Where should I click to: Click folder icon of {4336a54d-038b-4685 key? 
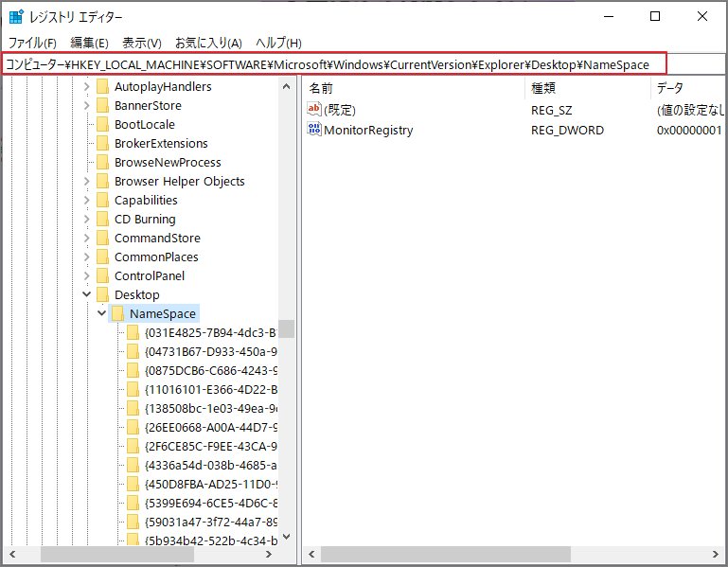(x=133, y=466)
